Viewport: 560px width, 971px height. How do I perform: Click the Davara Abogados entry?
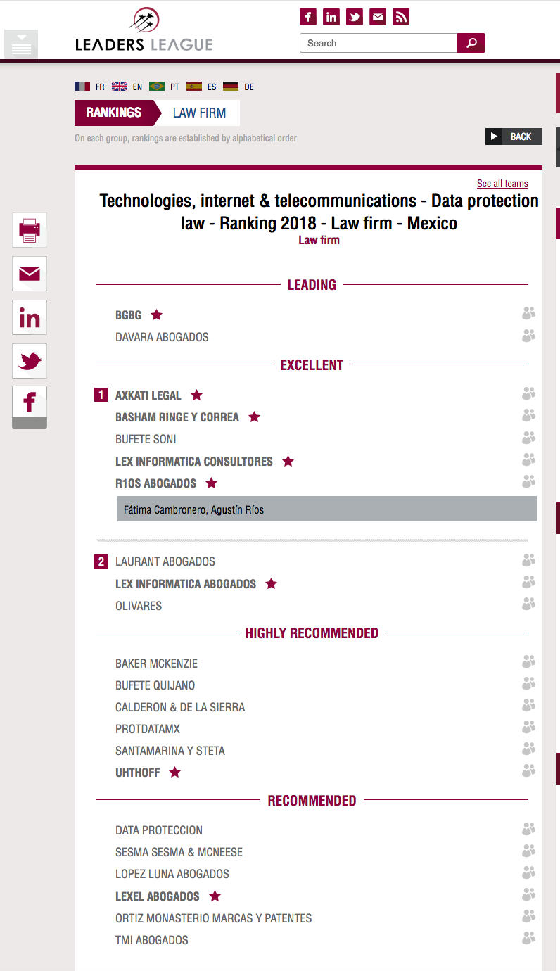point(162,337)
